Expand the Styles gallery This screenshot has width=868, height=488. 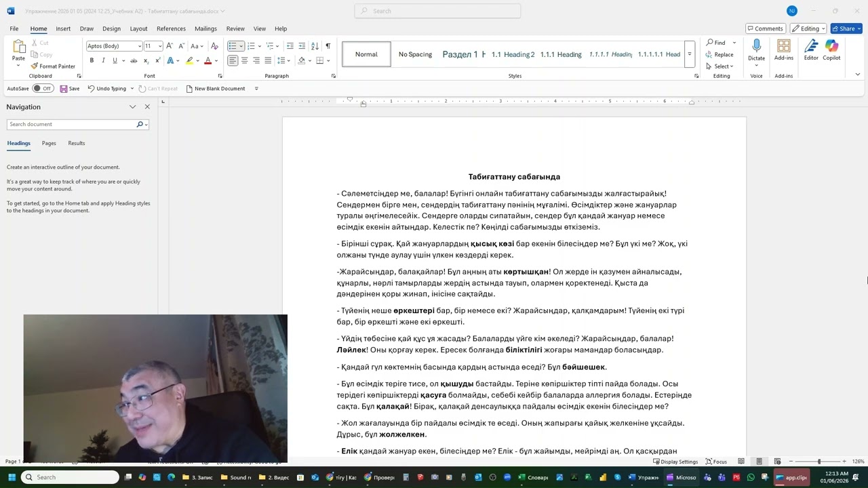(x=690, y=54)
